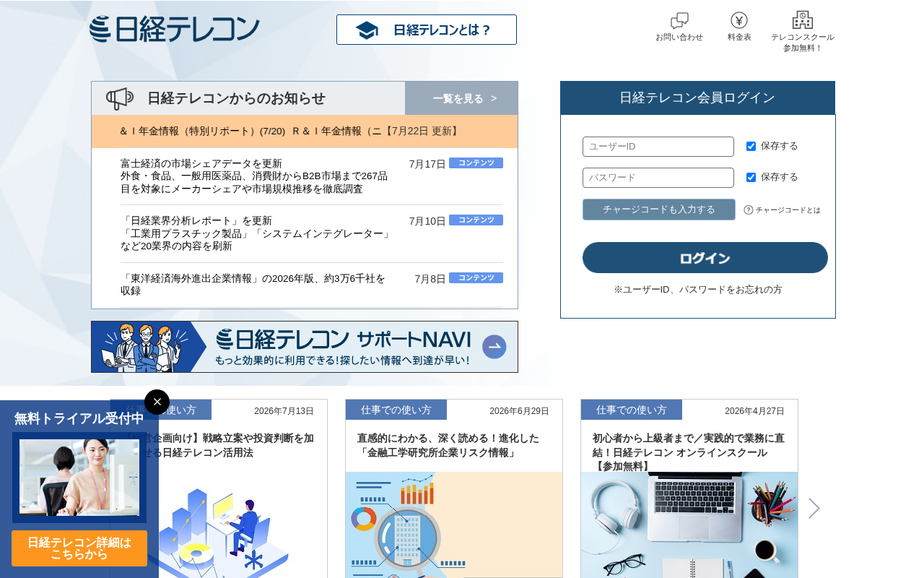Open the サポートNAVI banner
Viewport: 924px width, 578px height.
coord(305,347)
